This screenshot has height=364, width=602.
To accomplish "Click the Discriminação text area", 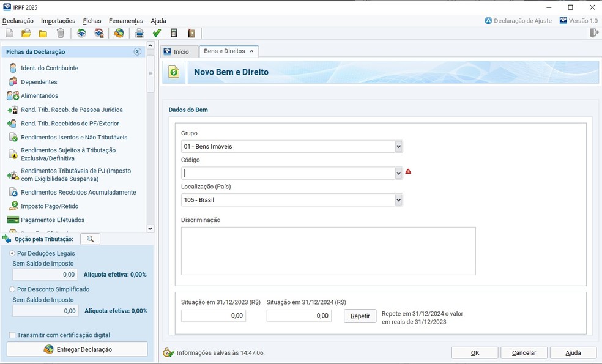I will (x=329, y=251).
